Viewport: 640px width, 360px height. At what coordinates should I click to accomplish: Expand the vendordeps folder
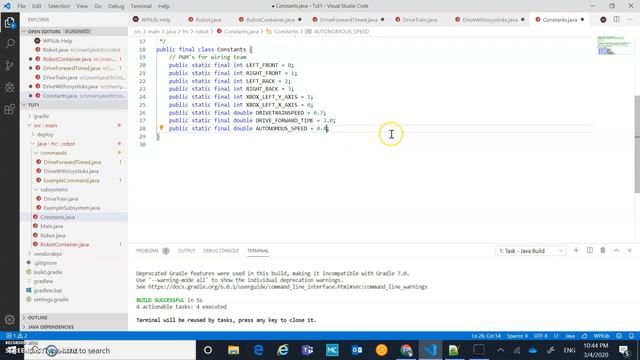(x=48, y=253)
